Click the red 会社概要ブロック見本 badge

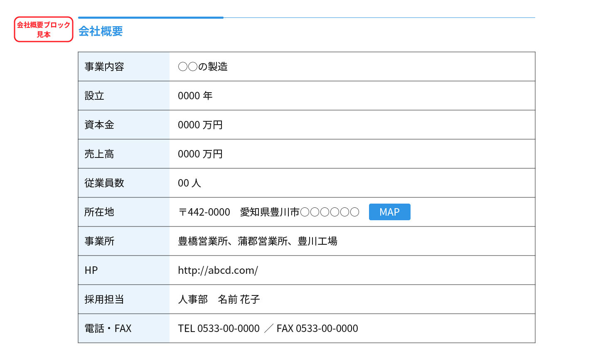pyautogui.click(x=44, y=30)
